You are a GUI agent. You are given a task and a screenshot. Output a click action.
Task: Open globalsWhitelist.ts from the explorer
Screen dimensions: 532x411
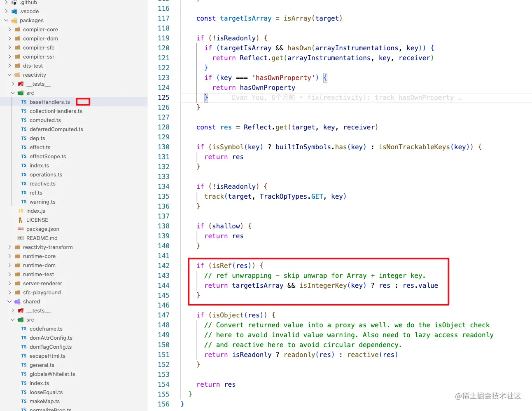(x=52, y=374)
